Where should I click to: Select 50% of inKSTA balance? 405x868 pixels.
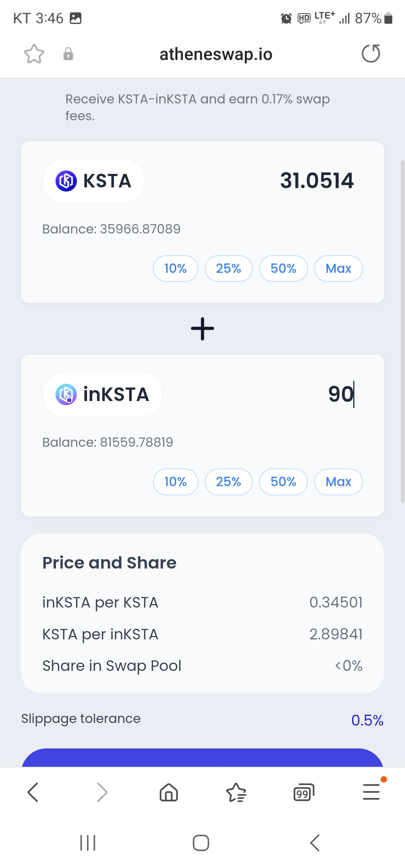(x=283, y=482)
